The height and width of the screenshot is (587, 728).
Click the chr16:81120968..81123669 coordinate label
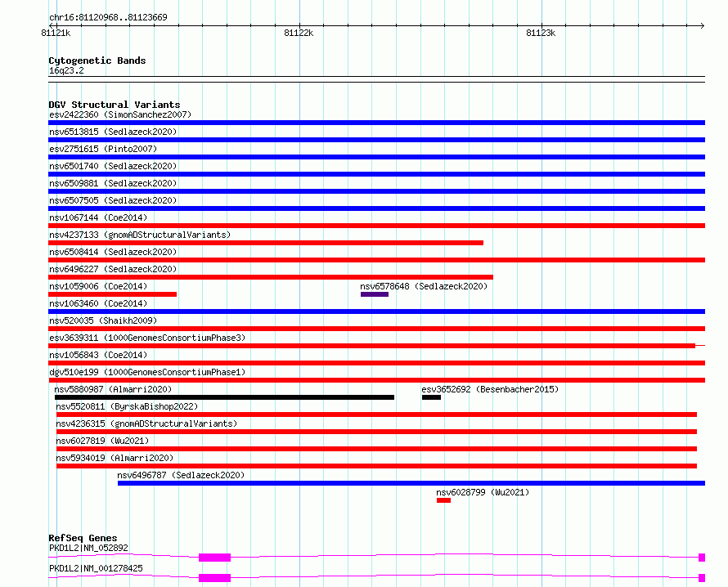(108, 17)
